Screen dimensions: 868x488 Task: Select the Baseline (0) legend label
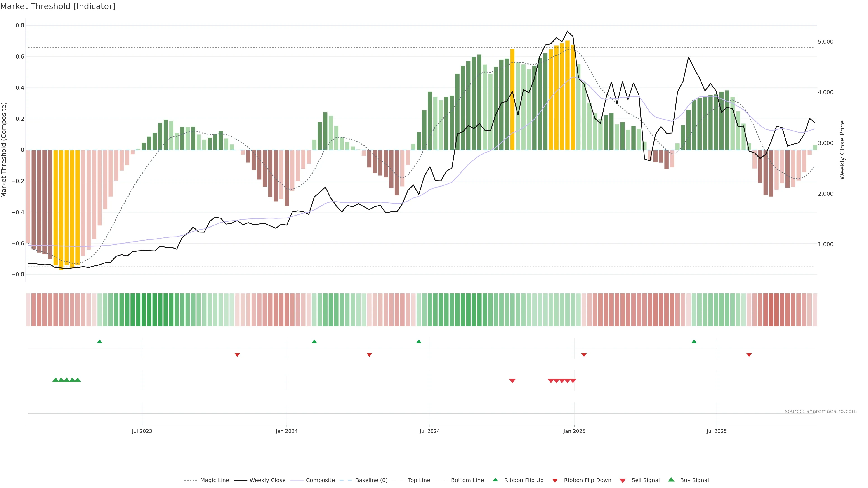click(371, 480)
